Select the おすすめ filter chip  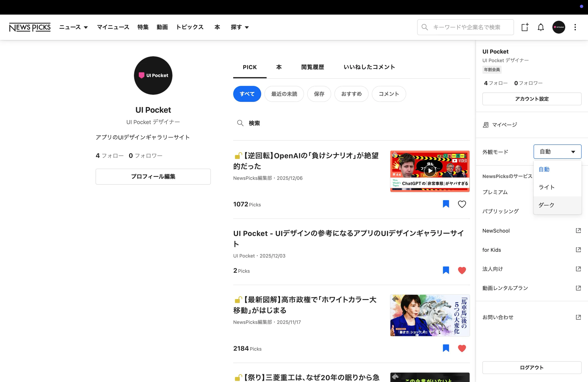click(351, 94)
